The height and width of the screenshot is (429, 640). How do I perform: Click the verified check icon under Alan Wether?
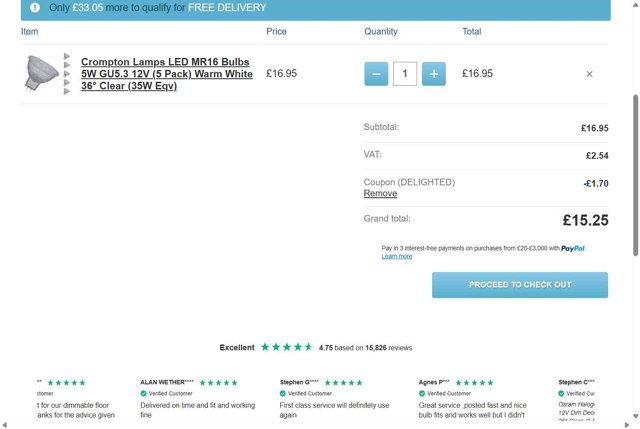pyautogui.click(x=143, y=393)
